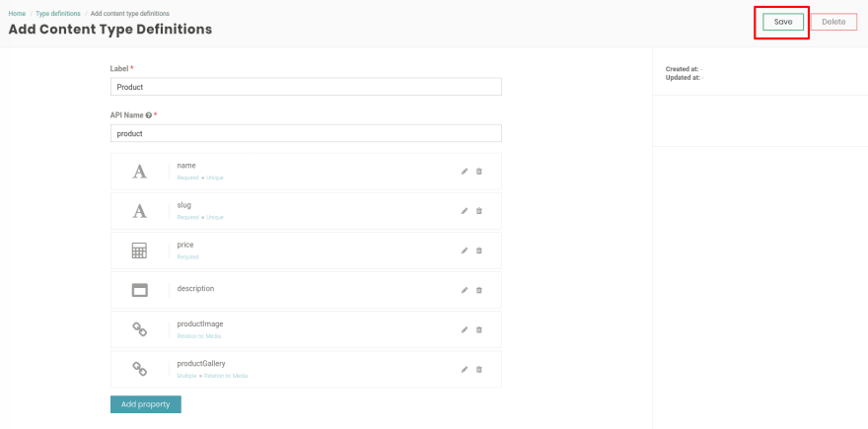Delete the name property trash icon

coord(479,172)
